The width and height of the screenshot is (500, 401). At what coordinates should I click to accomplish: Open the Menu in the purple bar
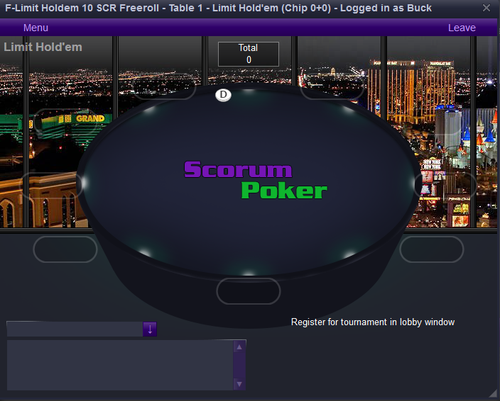[36, 28]
